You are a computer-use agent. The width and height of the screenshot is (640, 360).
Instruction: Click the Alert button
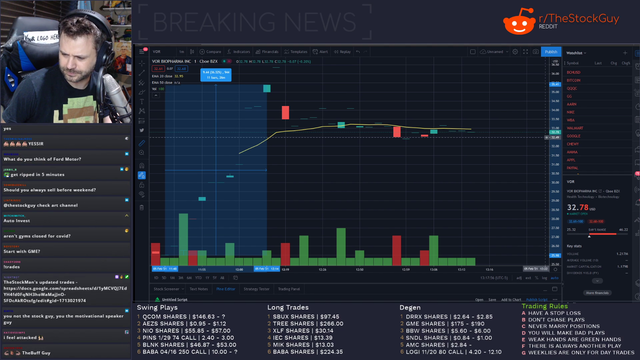pos(320,52)
